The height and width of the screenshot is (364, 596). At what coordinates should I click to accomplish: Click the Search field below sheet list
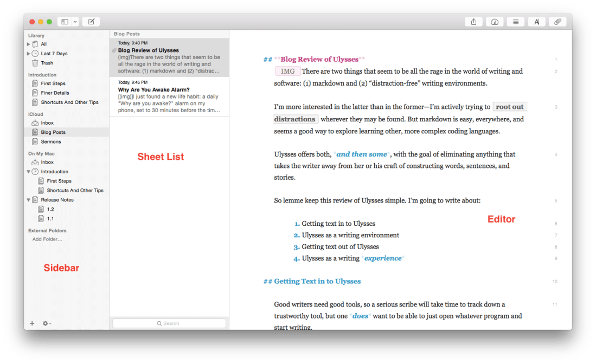(169, 323)
